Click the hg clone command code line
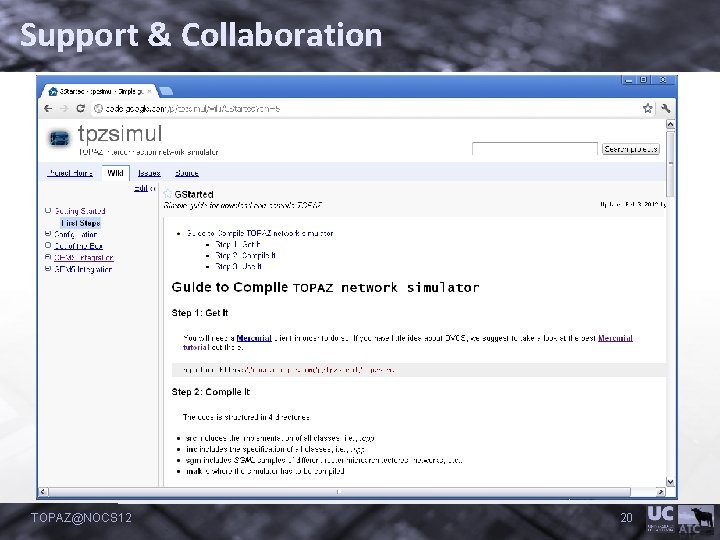This screenshot has height=540, width=720. click(x=288, y=370)
